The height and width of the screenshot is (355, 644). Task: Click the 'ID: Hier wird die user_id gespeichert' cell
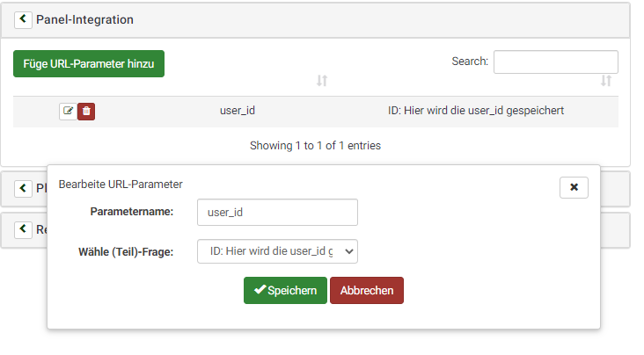[x=475, y=112]
